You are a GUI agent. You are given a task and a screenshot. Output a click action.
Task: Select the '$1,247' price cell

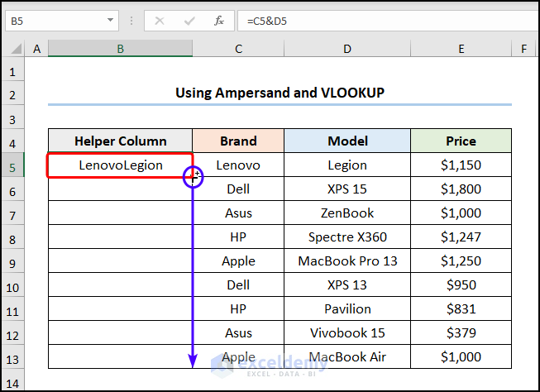point(461,237)
